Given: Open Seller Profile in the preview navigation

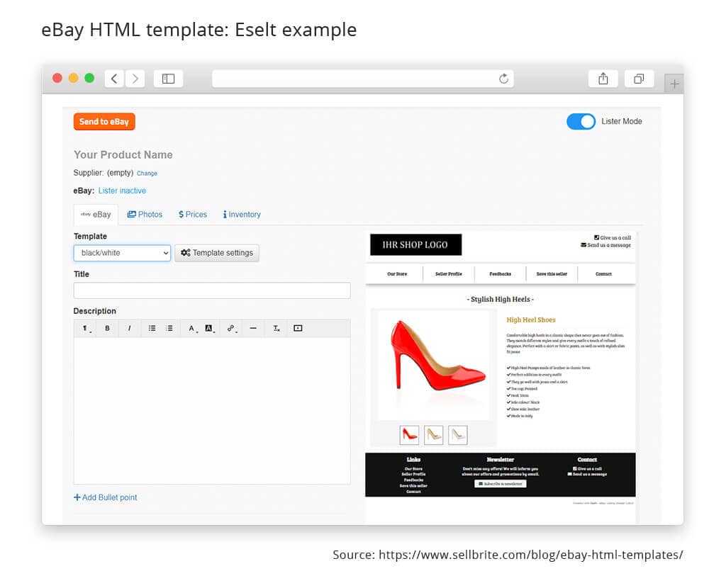Looking at the screenshot, I should (x=449, y=274).
